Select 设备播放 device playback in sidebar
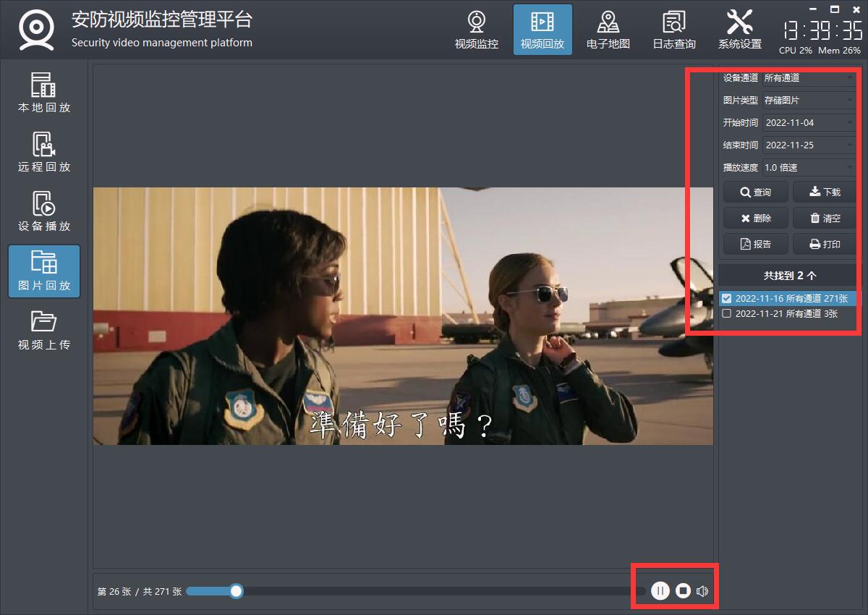 [44, 212]
